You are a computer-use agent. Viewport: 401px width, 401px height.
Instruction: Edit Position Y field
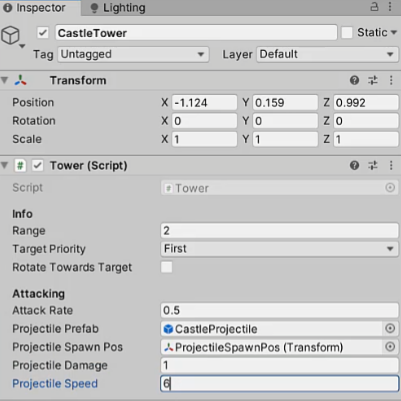[x=285, y=103]
